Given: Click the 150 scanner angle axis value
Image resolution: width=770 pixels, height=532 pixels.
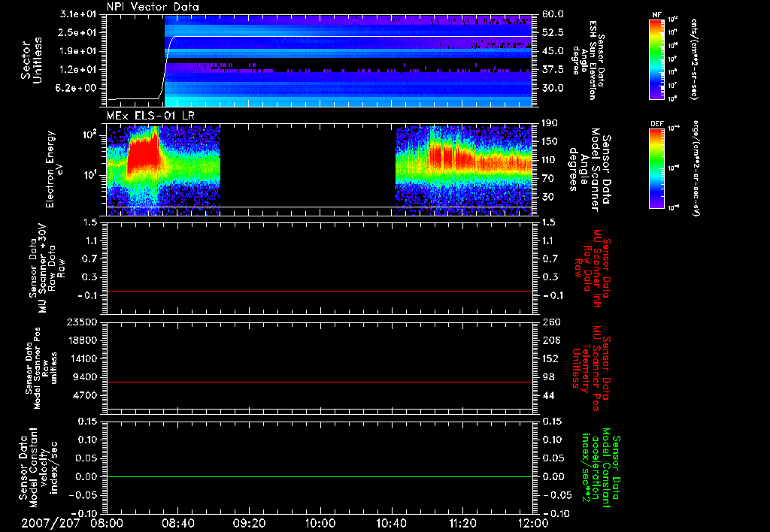Looking at the screenshot, I should [x=550, y=142].
